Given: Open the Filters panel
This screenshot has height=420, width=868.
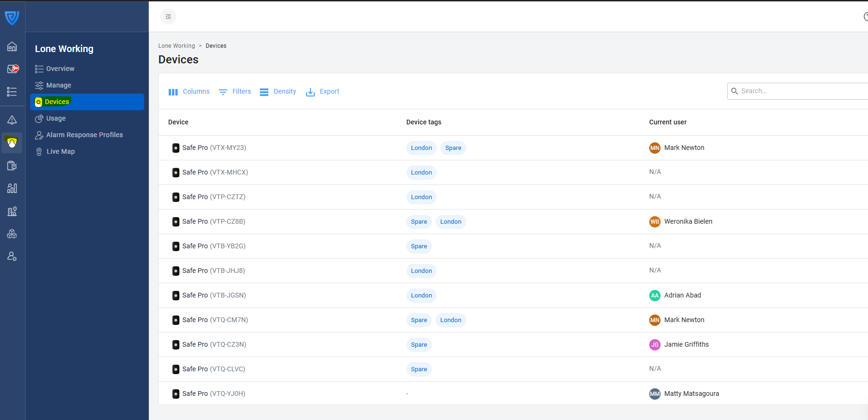Looking at the screenshot, I should (235, 92).
